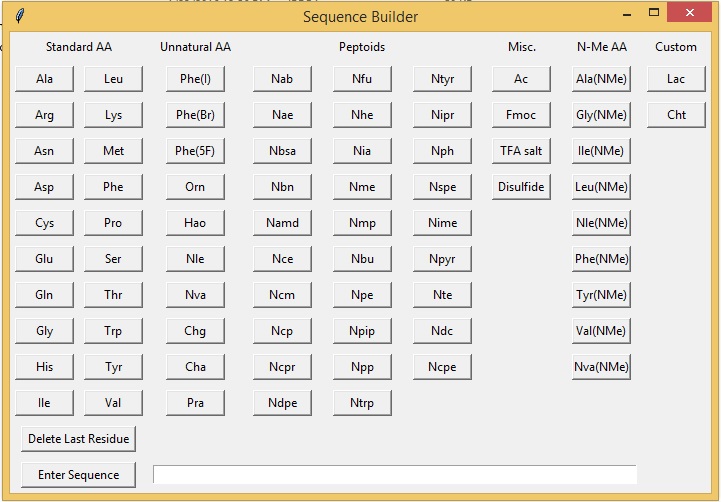Select the TFA salt option
The image size is (721, 502).
(x=521, y=151)
